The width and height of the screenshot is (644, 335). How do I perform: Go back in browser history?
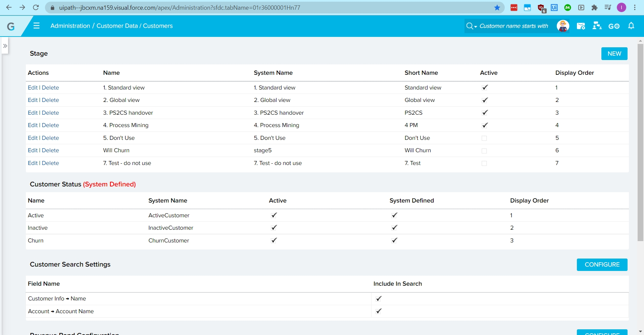click(9, 7)
